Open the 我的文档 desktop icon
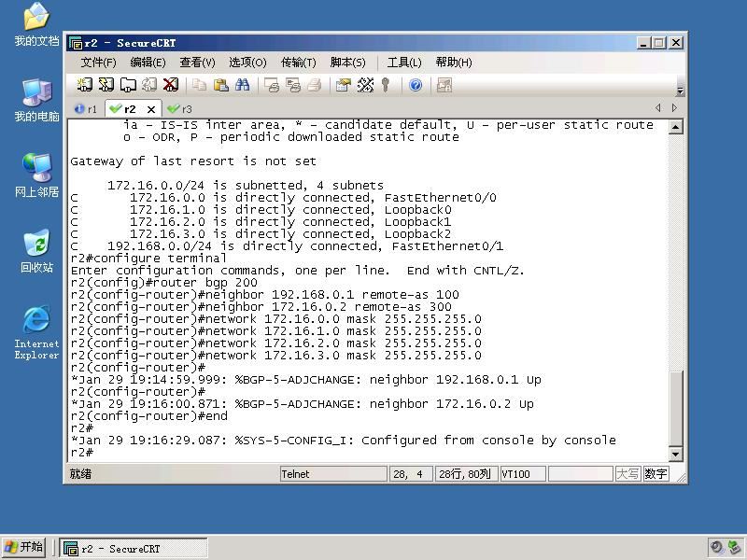747x560 pixels. point(36,25)
